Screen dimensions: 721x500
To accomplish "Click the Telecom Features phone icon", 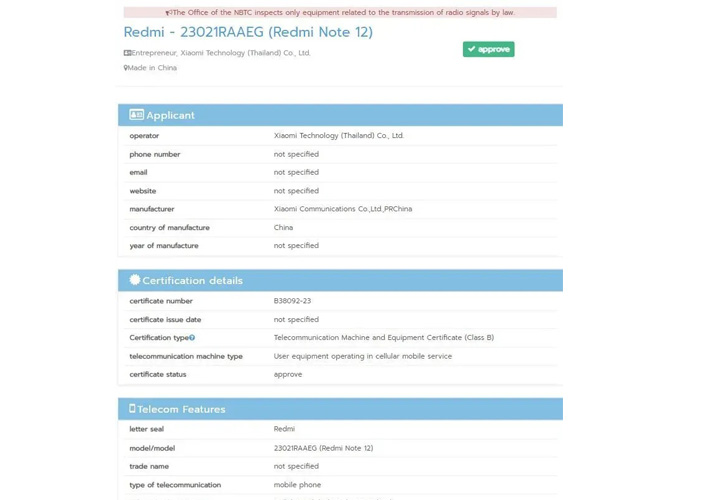I will [x=132, y=409].
